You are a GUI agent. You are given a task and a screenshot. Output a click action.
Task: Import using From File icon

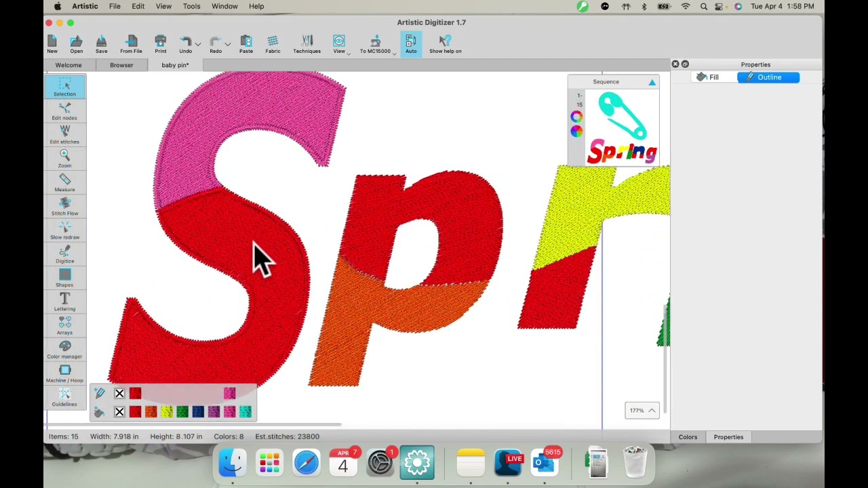[x=132, y=45]
